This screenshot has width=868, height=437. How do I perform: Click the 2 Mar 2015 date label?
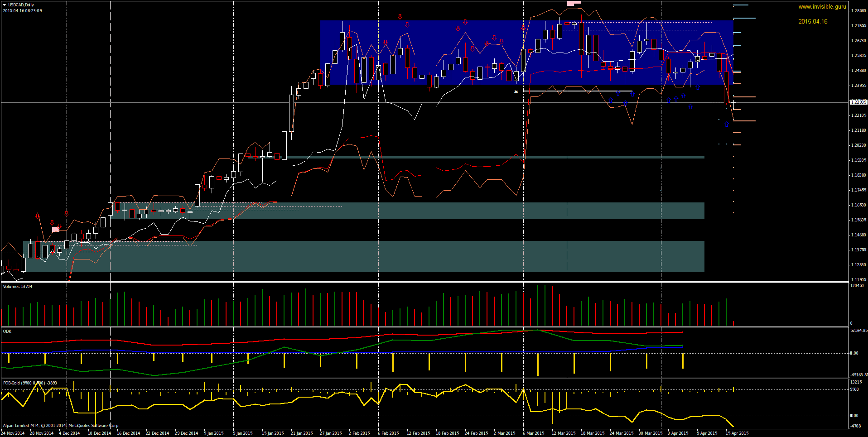(x=504, y=433)
